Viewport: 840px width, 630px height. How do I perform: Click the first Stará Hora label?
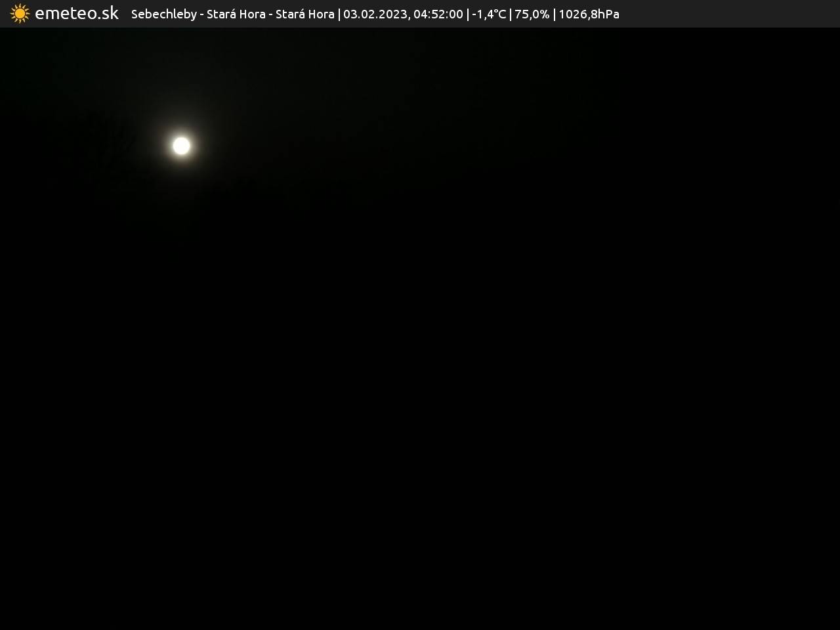click(236, 14)
